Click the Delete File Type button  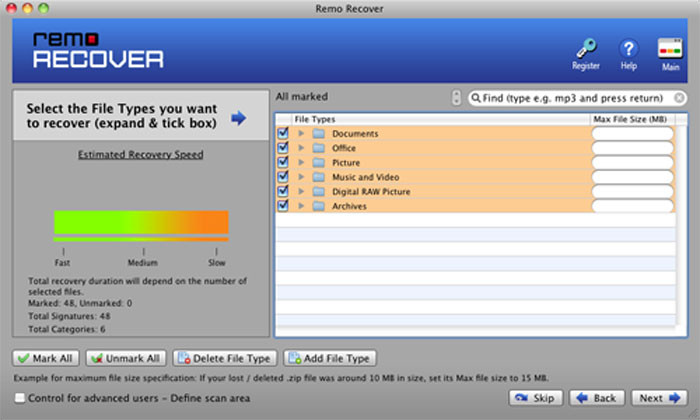[225, 358]
